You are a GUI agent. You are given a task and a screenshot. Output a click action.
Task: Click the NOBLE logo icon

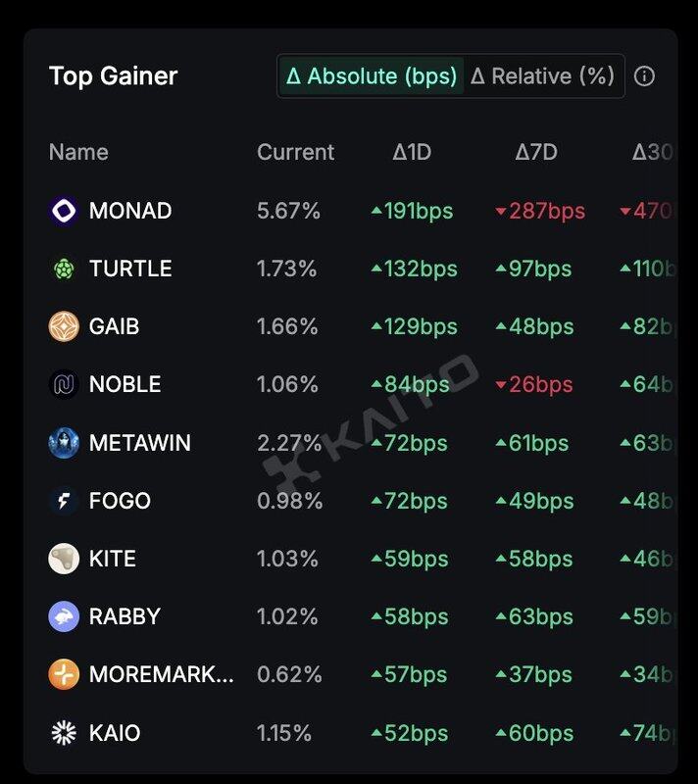coord(64,384)
